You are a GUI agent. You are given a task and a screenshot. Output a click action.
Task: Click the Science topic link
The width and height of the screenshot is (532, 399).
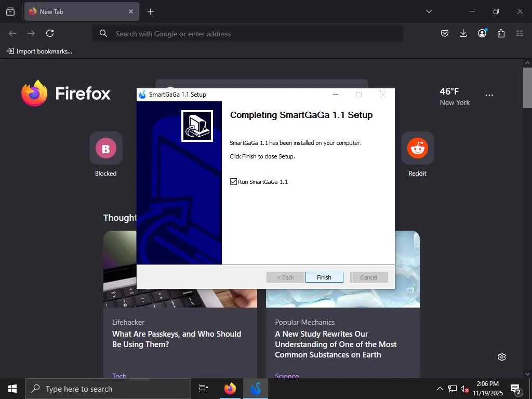tap(287, 375)
